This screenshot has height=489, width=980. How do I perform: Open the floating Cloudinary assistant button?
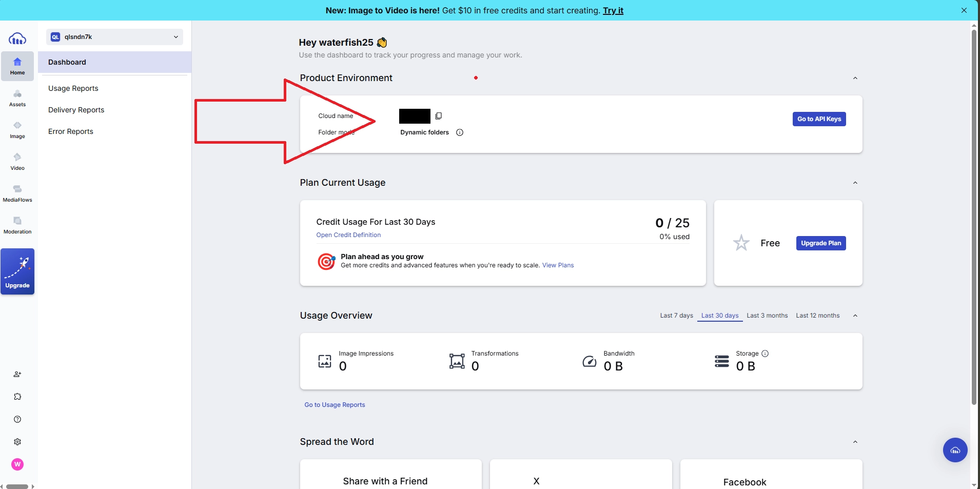(x=955, y=450)
